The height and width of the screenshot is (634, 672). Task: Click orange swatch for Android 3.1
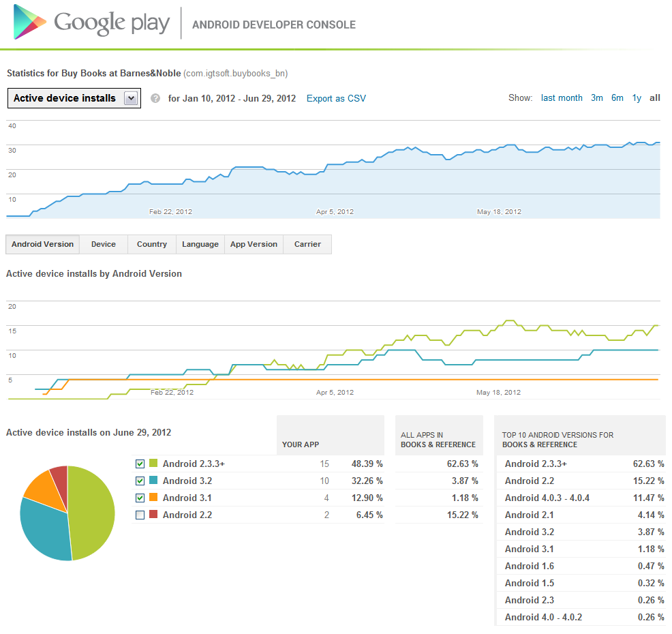click(153, 497)
